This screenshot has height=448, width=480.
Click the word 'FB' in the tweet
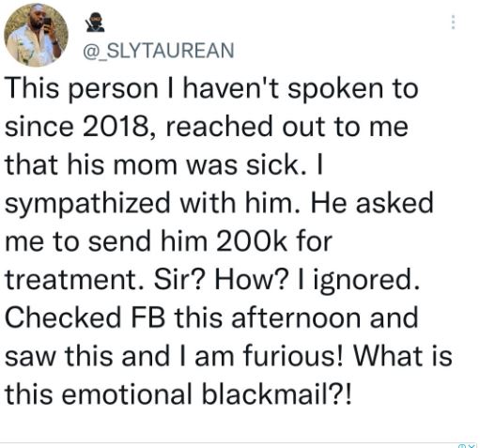[x=148, y=317]
